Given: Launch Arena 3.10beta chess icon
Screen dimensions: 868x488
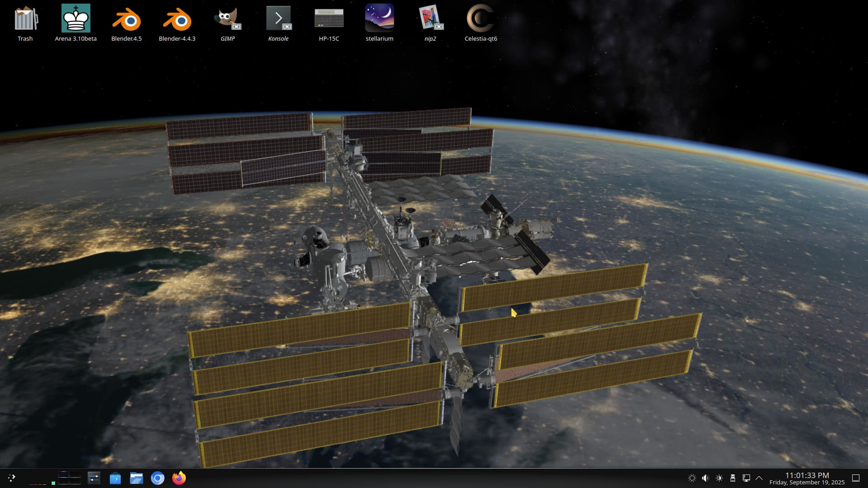Looking at the screenshot, I should tap(75, 23).
